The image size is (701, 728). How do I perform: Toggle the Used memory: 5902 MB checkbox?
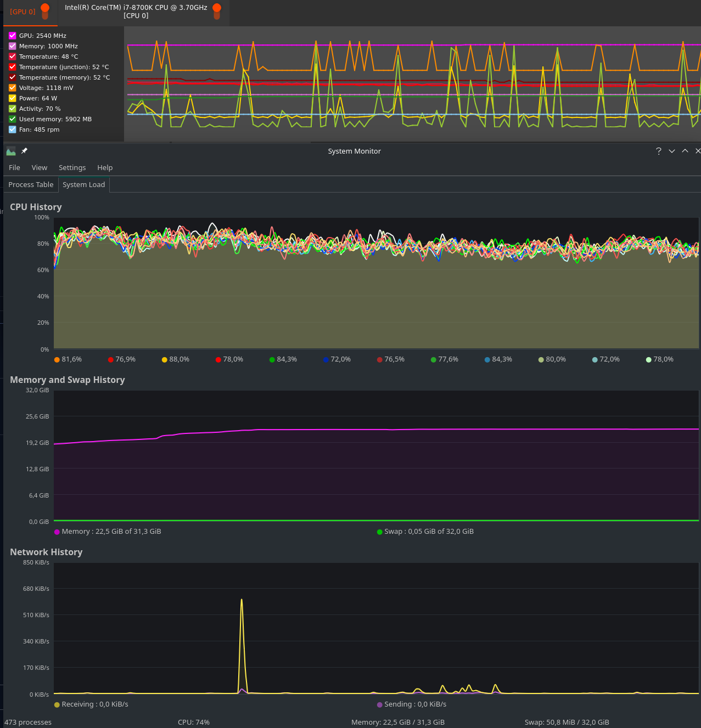[x=13, y=119]
